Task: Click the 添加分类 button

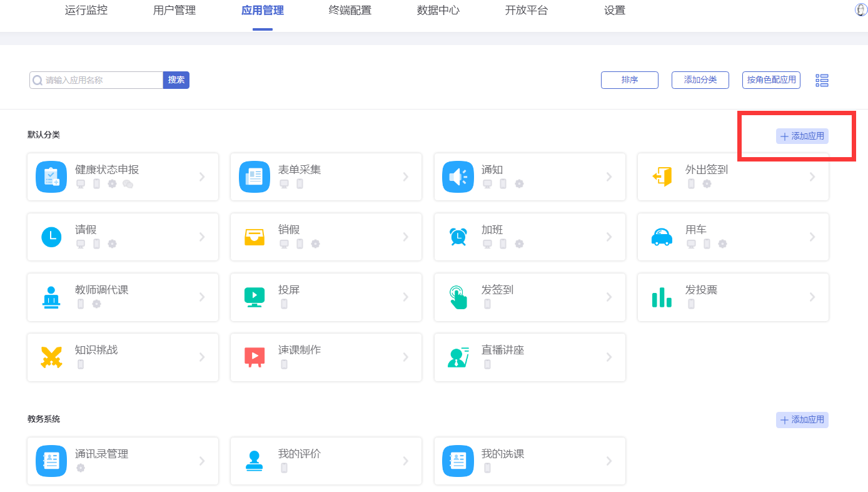Action: point(700,80)
